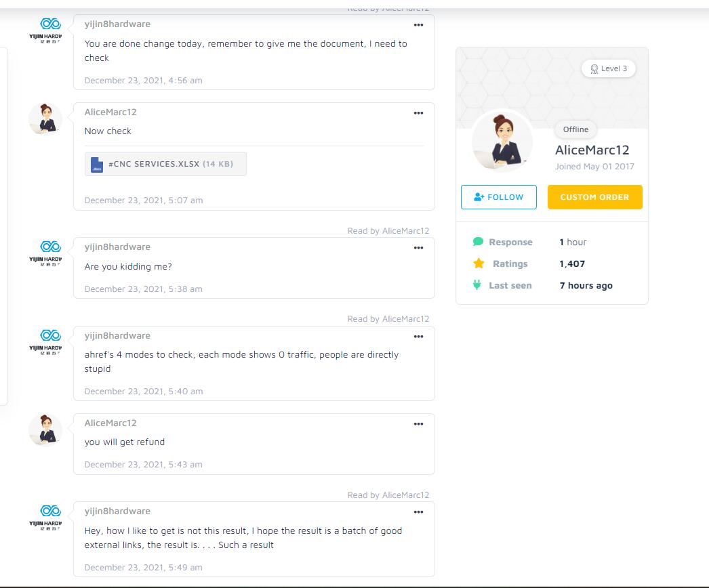Click AliceMarc12 avatar beside 'you will get refund'
709x588 pixels.
pos(45,430)
